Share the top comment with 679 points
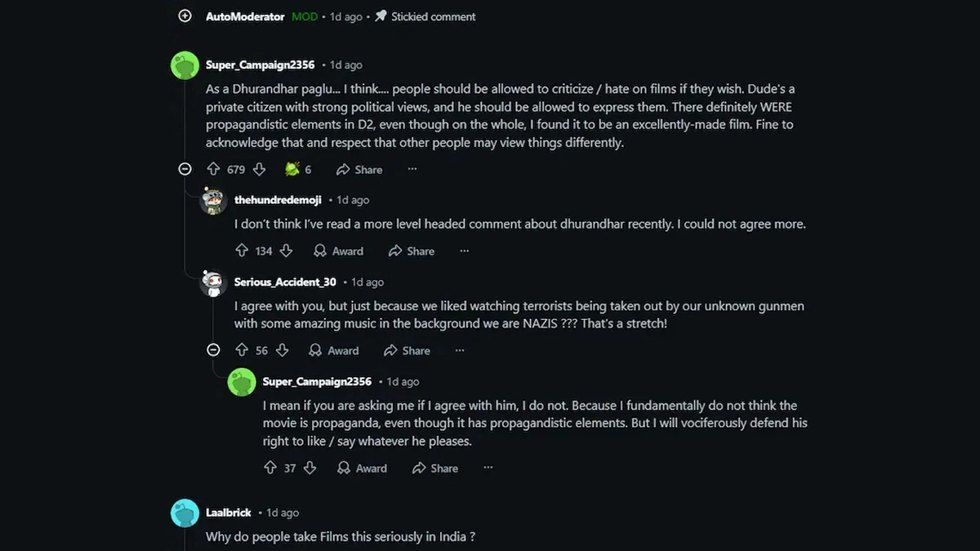The width and height of the screenshot is (980, 551). (x=359, y=169)
